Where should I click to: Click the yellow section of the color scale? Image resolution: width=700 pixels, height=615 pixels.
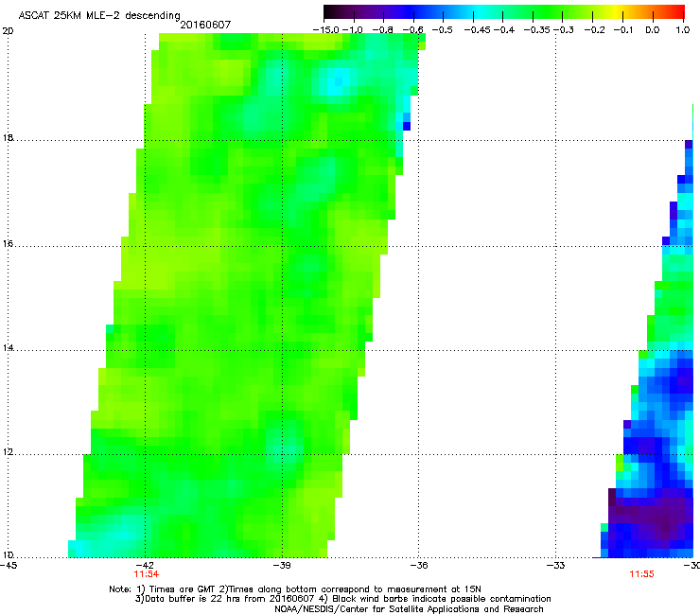tap(619, 12)
